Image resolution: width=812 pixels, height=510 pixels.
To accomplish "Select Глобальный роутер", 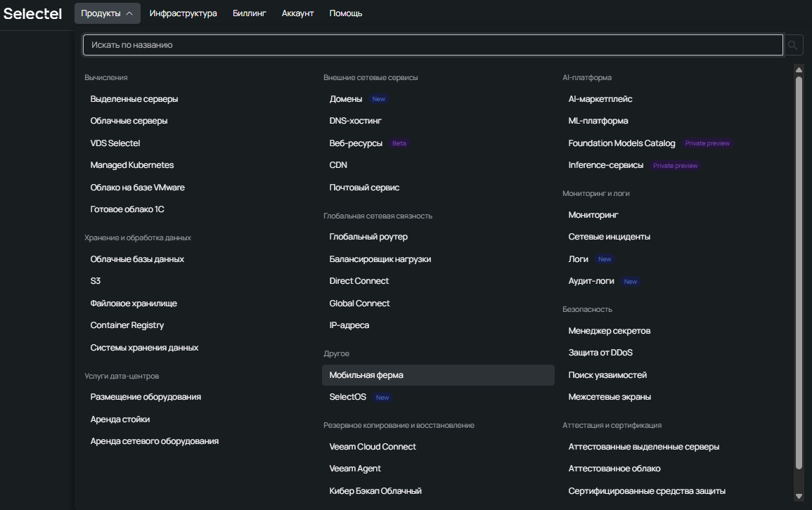I will 368,237.
